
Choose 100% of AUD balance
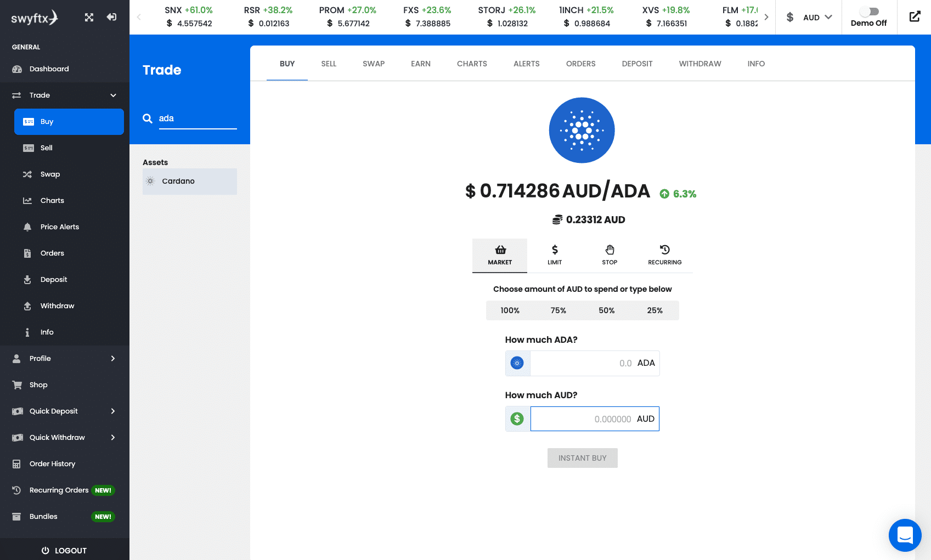(x=510, y=310)
